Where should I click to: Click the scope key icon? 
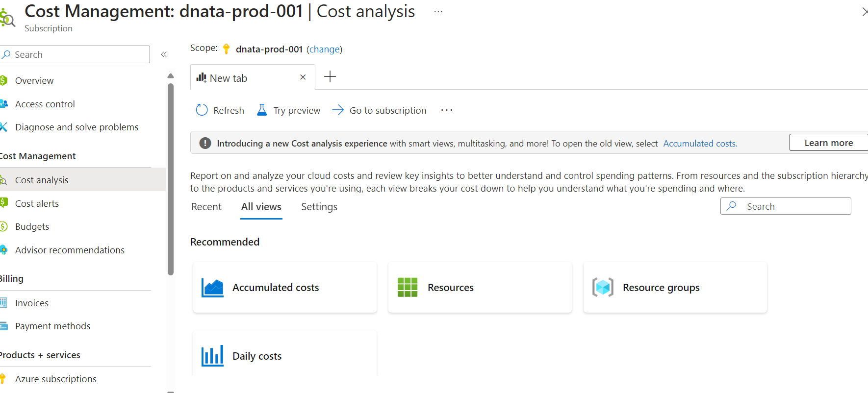click(x=226, y=49)
